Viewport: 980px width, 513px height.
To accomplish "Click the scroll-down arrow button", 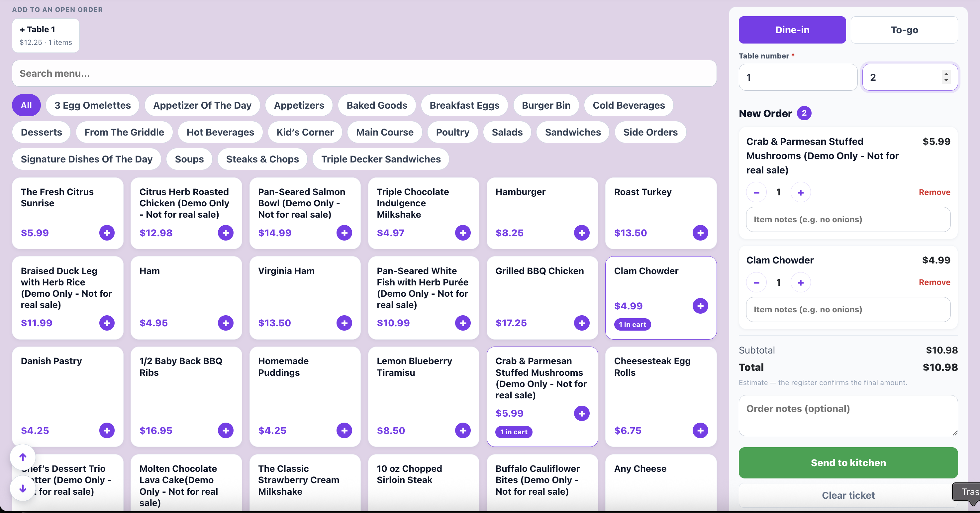I will pyautogui.click(x=23, y=488).
